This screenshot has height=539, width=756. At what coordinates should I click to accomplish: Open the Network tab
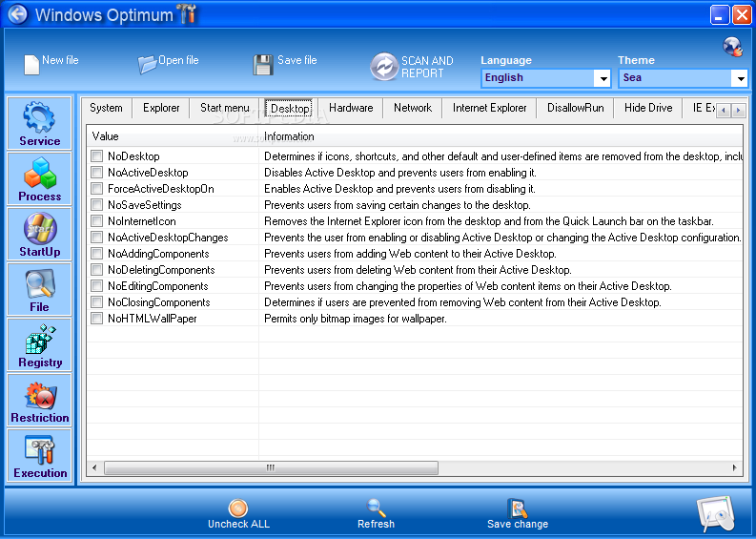click(x=413, y=108)
